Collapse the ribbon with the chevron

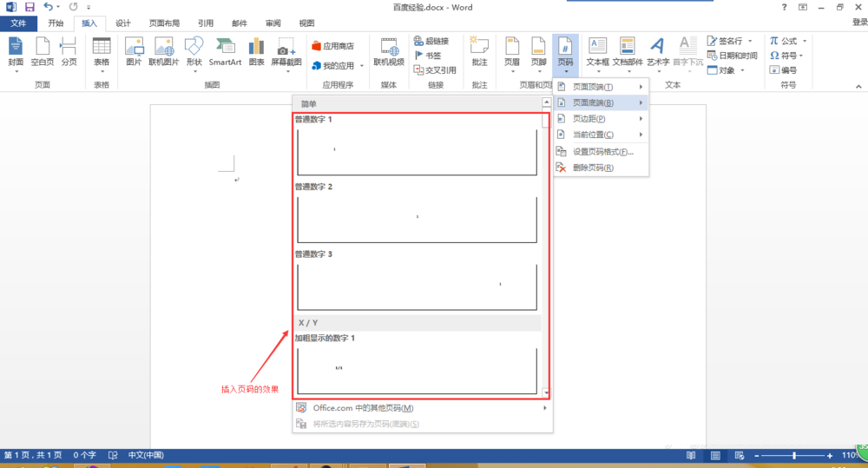858,87
